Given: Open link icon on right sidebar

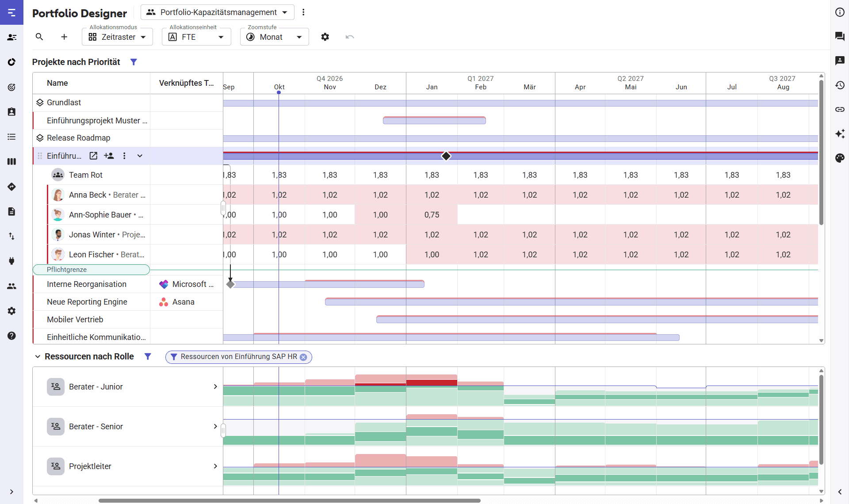Looking at the screenshot, I should pyautogui.click(x=840, y=109).
